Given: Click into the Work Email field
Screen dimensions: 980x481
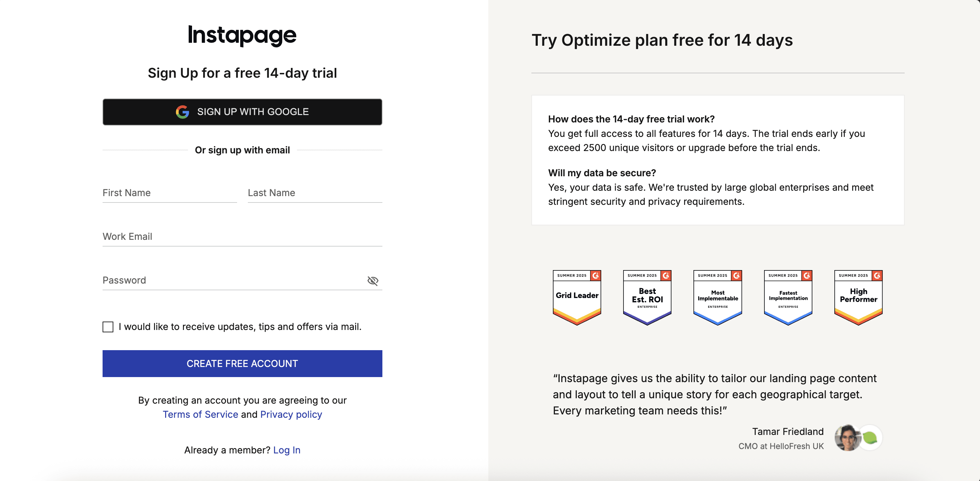Looking at the screenshot, I should pos(242,237).
